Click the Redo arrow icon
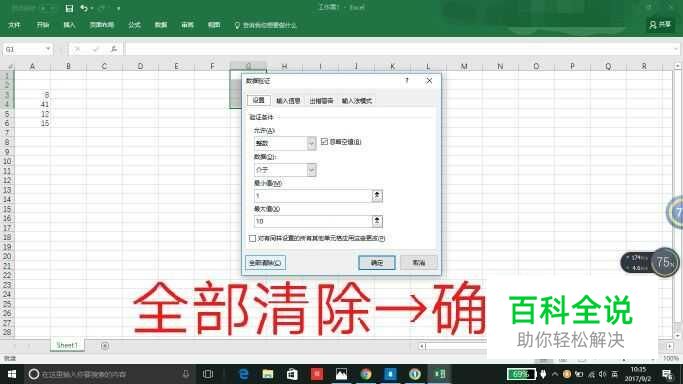This screenshot has height=384, width=683. coord(101,8)
